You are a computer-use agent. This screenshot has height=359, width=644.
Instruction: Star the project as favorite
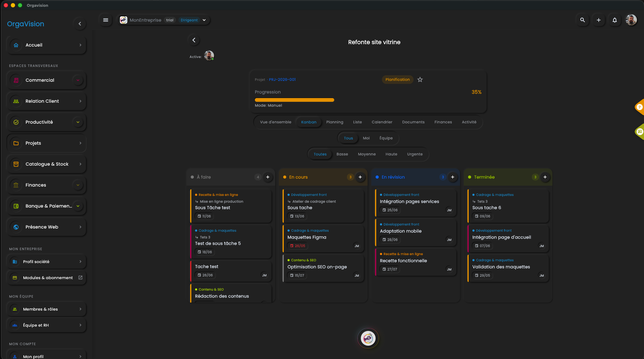click(x=420, y=80)
